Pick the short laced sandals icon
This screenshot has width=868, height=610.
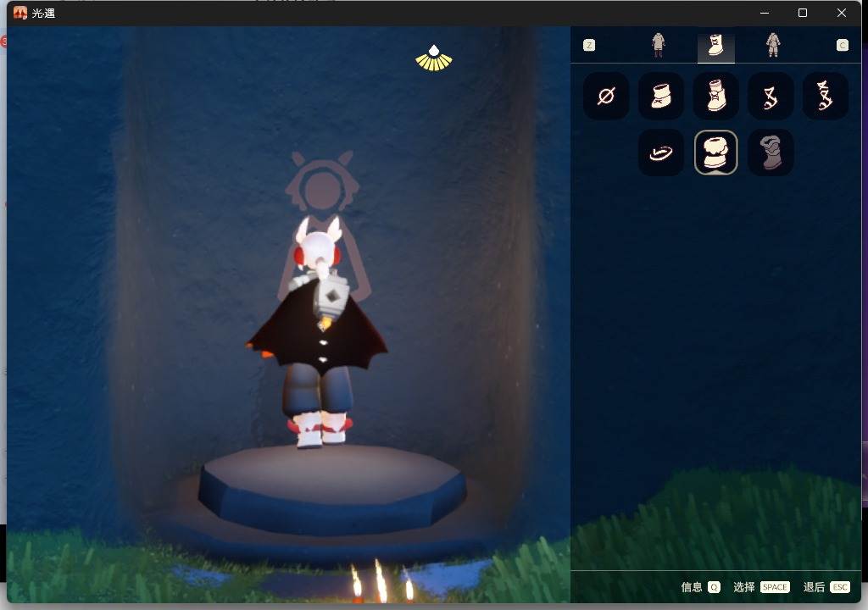pyautogui.click(x=771, y=96)
